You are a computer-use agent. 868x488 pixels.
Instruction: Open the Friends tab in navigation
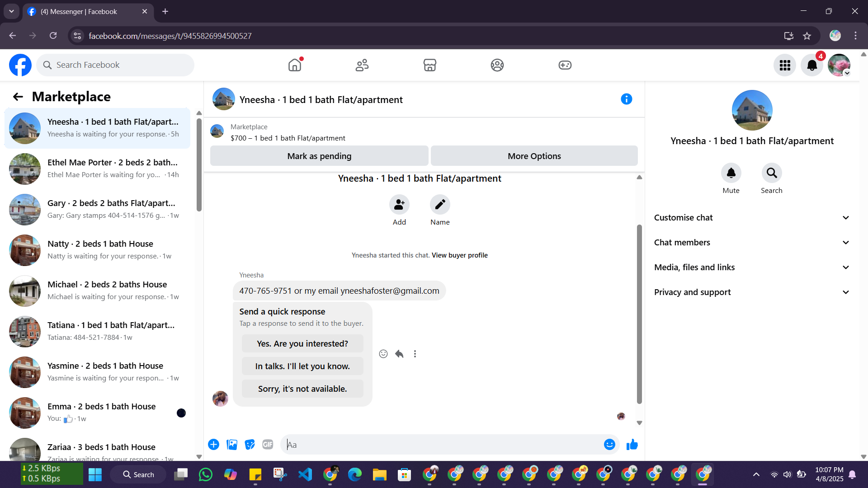[x=362, y=65]
